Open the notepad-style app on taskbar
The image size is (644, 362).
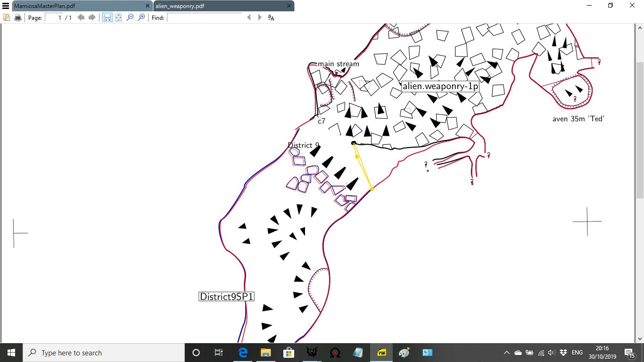coord(358,353)
